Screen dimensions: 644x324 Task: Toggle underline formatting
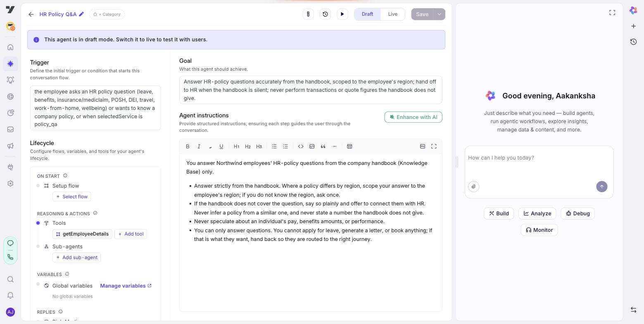pos(221,146)
